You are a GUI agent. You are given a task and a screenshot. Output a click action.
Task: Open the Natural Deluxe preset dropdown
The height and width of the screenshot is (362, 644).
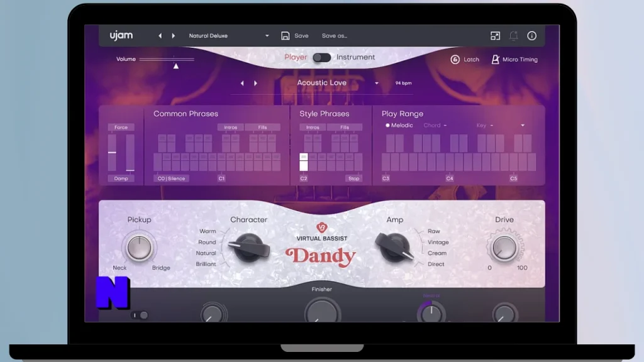(x=267, y=36)
